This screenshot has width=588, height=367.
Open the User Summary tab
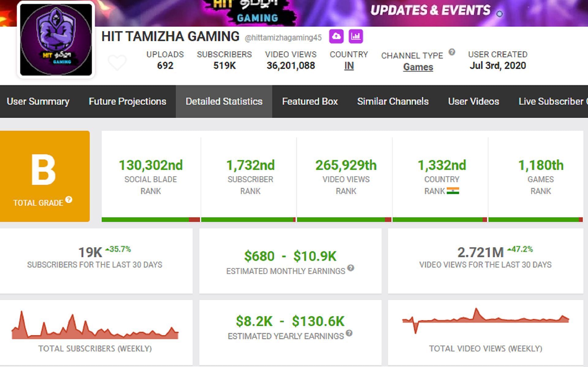click(38, 101)
